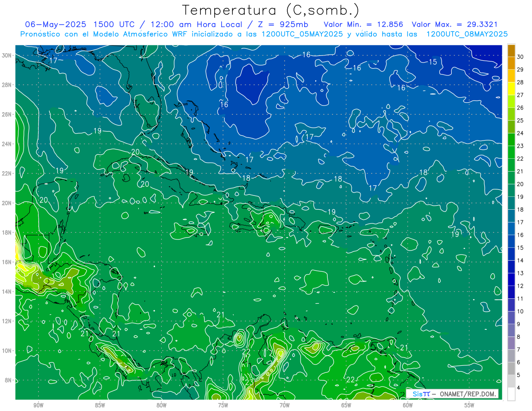Screen dimensions: 532x411
Task: Click the '85W' longitude axis label
Action: [100, 405]
